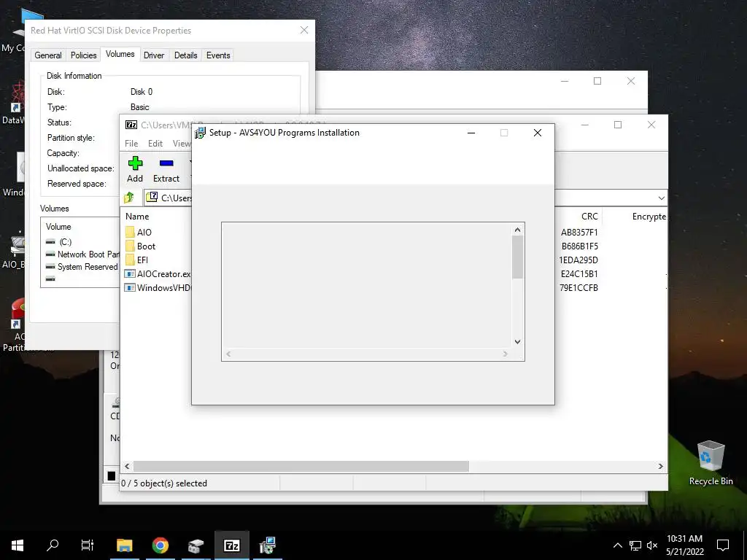The width and height of the screenshot is (747, 560).
Task: Open the Details tab in Disk Properties
Action: 186,55
